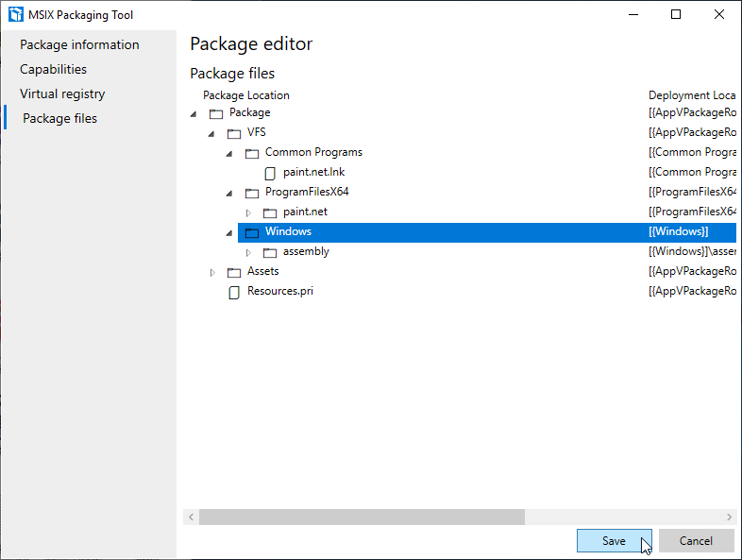Click the Assets folder icon
Viewport: 742px width, 560px height.
click(234, 272)
